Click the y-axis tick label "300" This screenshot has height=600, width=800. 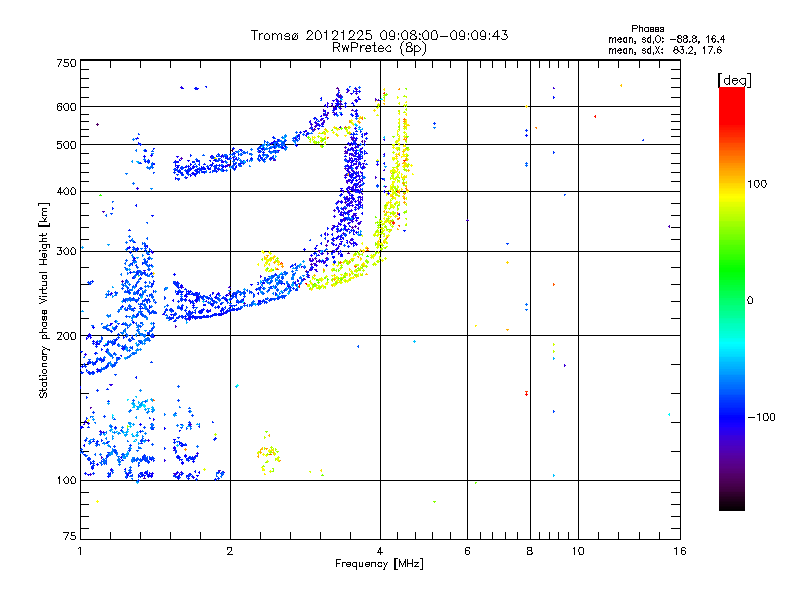[x=66, y=251]
